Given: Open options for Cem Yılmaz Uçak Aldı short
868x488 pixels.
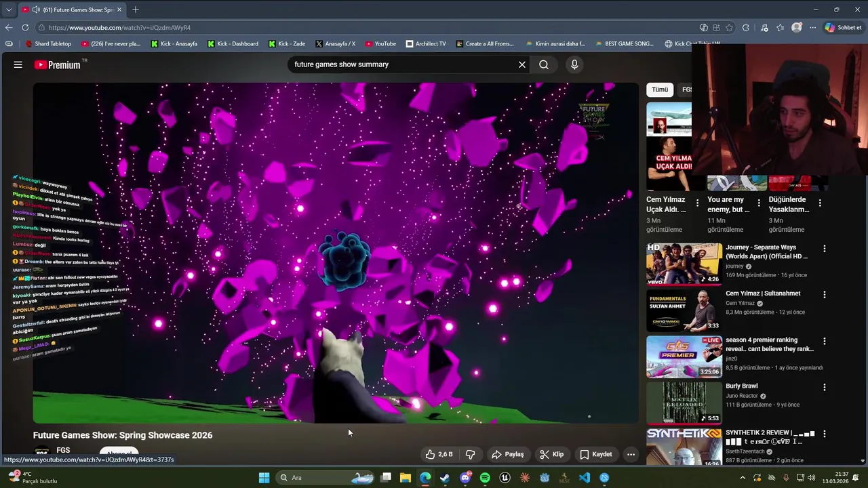Looking at the screenshot, I should [697, 203].
